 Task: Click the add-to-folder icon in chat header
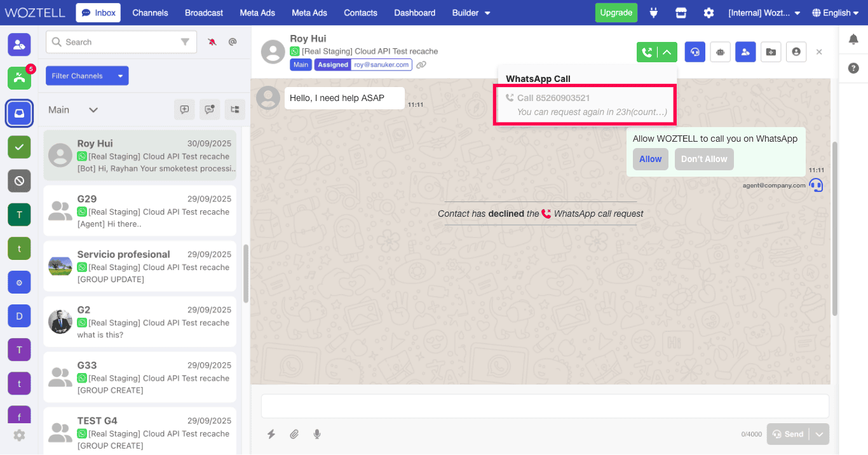pos(770,52)
